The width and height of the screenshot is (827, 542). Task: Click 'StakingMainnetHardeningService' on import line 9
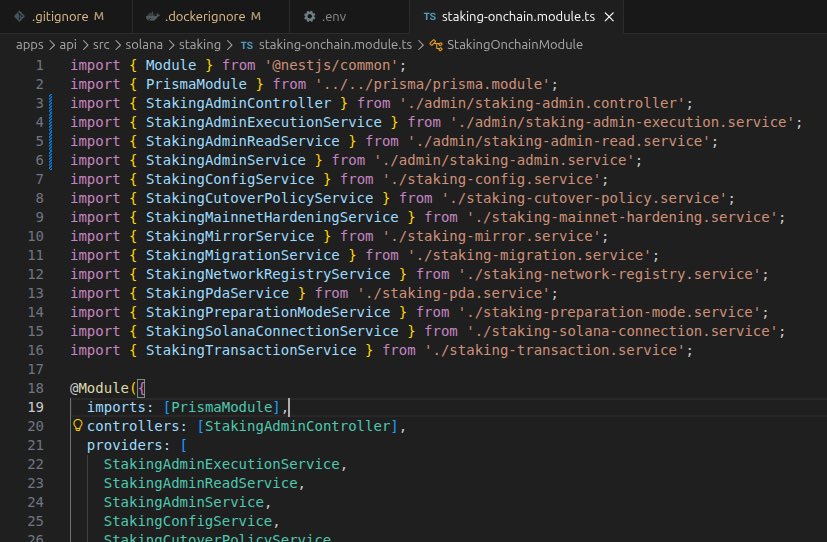[272, 217]
